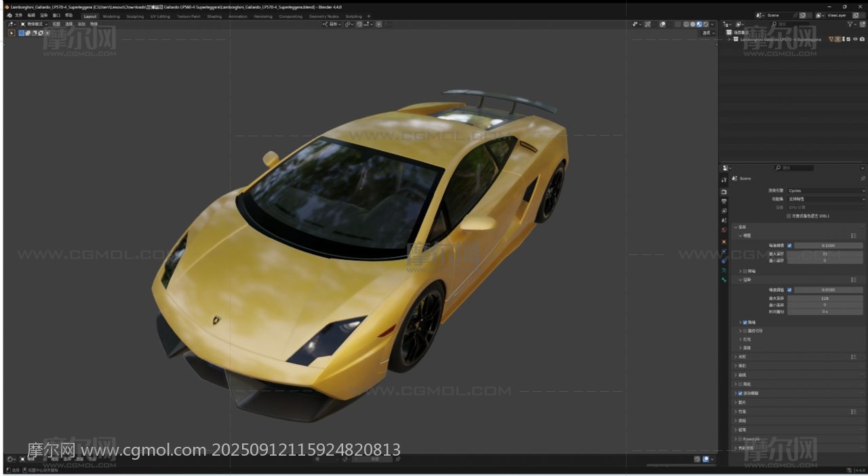
Task: Select material preview shading icon
Action: click(x=699, y=24)
